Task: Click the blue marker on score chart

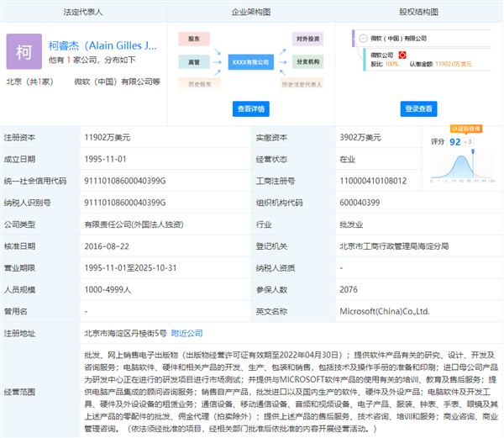Action: coord(473,150)
